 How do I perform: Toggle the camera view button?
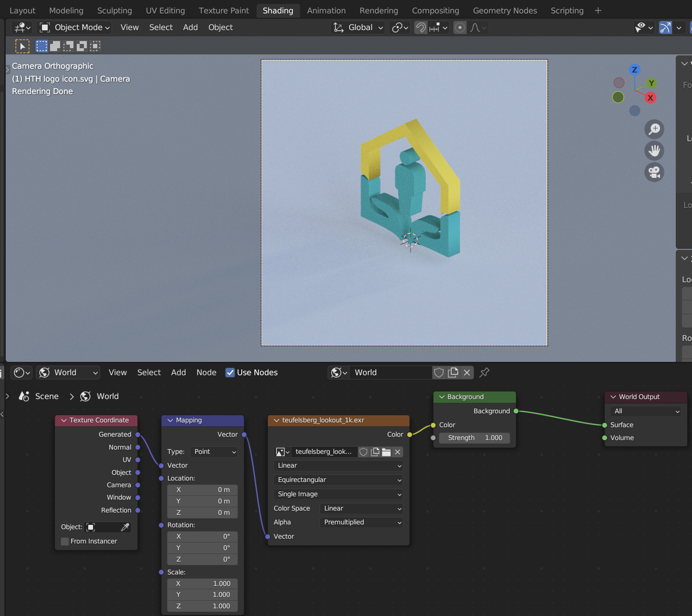coord(654,172)
